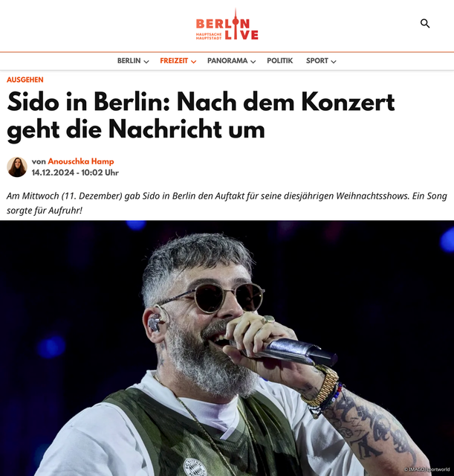Select the SPORT menu label
This screenshot has width=454, height=476.
[x=317, y=61]
